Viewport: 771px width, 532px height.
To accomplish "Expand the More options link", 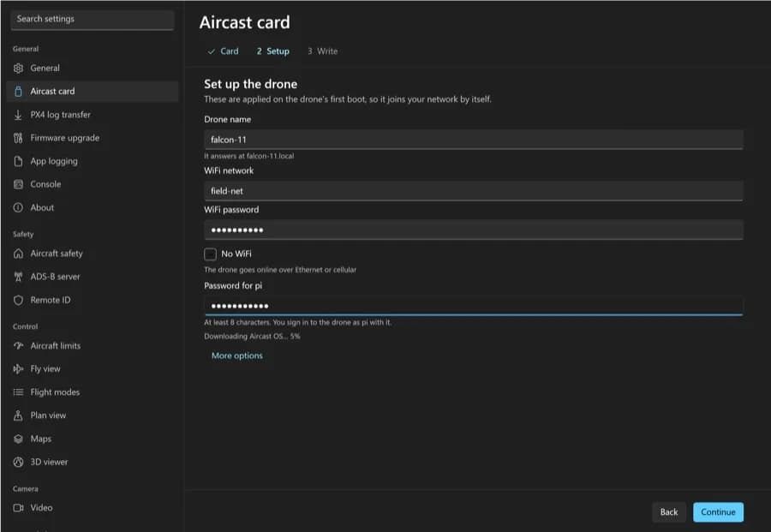I will pyautogui.click(x=237, y=356).
